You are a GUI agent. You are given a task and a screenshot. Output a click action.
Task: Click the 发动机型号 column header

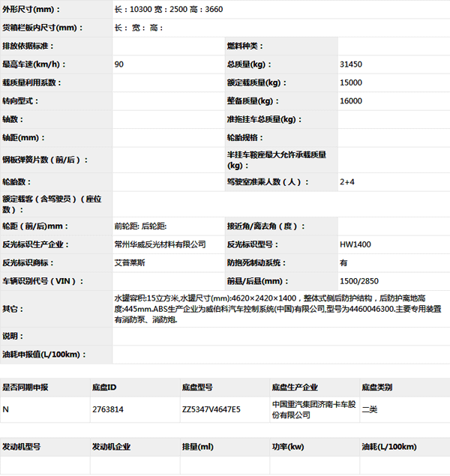coord(22,446)
